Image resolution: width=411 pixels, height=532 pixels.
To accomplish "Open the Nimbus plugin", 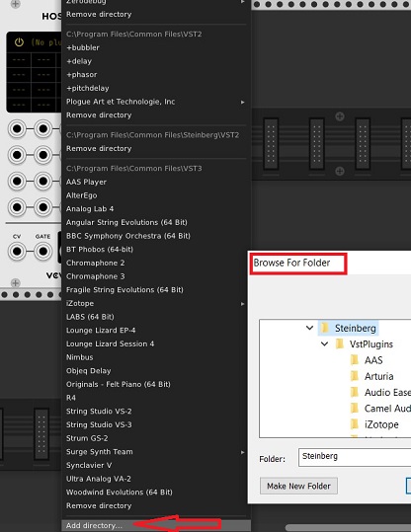I will point(156,357).
